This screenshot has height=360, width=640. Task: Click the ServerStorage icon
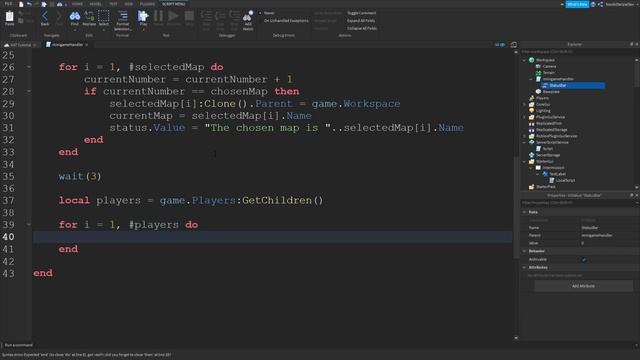coord(532,155)
